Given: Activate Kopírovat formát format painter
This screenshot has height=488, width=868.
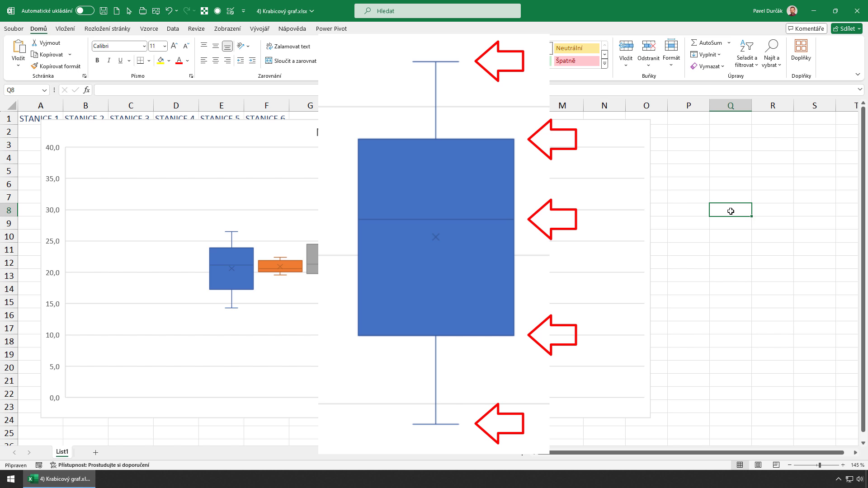Looking at the screenshot, I should (56, 66).
